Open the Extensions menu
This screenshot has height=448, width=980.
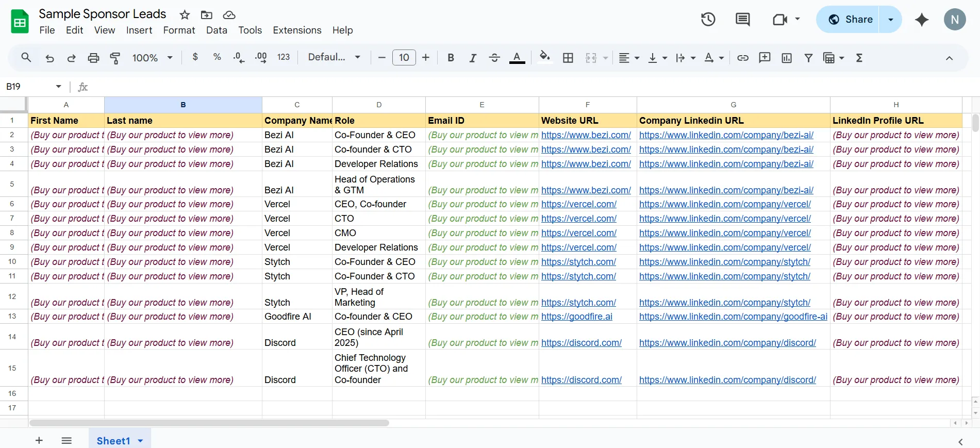tap(297, 30)
